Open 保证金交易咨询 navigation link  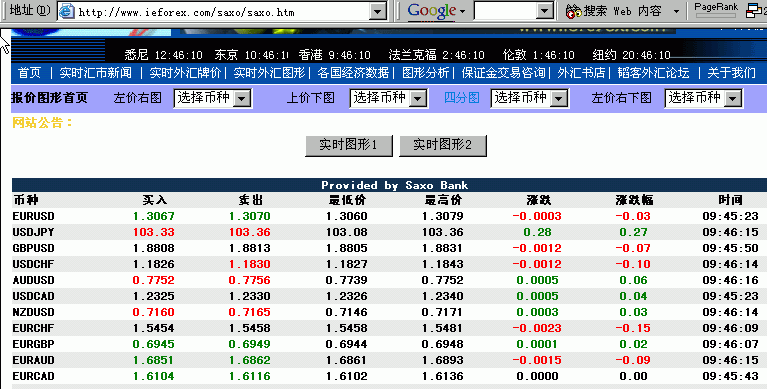(x=503, y=73)
